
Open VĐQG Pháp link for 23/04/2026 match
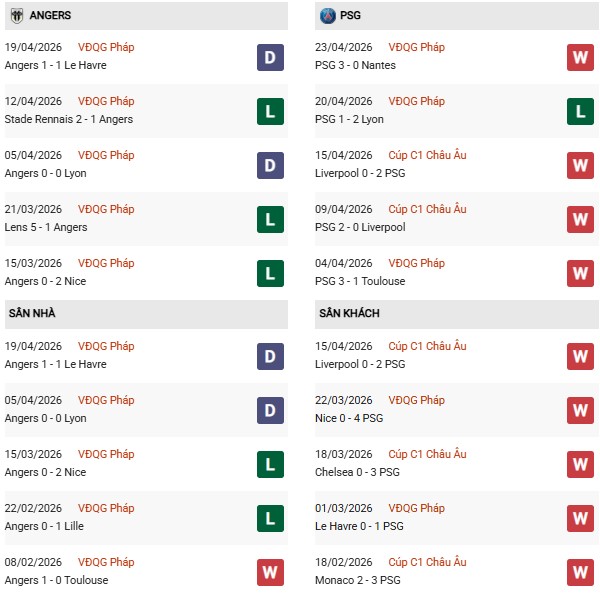click(417, 47)
